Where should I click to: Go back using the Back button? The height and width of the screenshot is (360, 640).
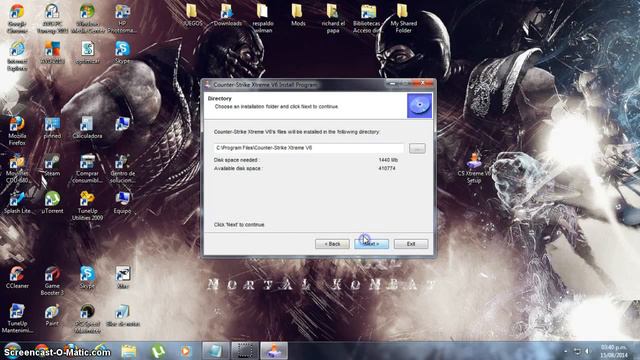tap(332, 244)
